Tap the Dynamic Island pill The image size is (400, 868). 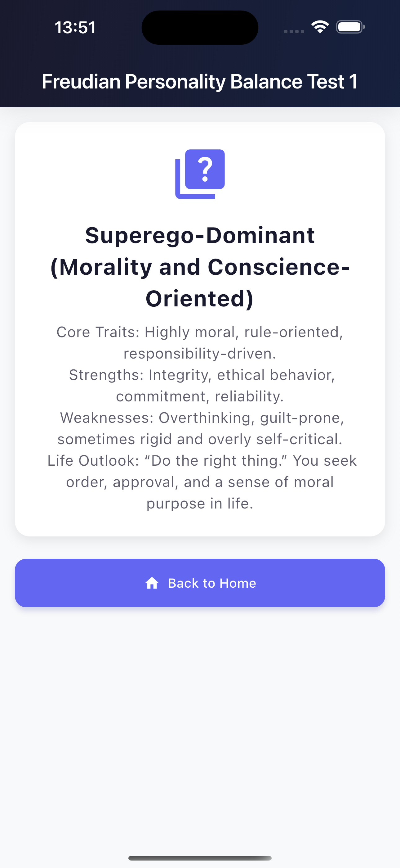(x=200, y=27)
